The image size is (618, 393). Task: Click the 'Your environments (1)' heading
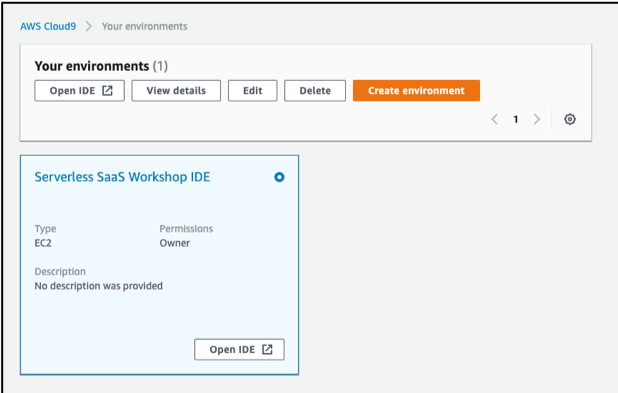[x=101, y=66]
